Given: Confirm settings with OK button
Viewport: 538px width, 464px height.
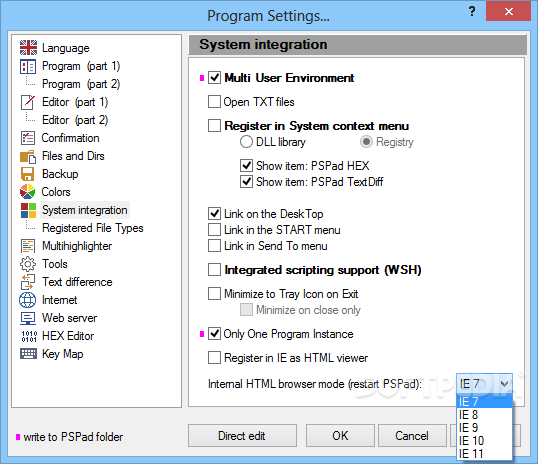Looking at the screenshot, I should click(340, 436).
